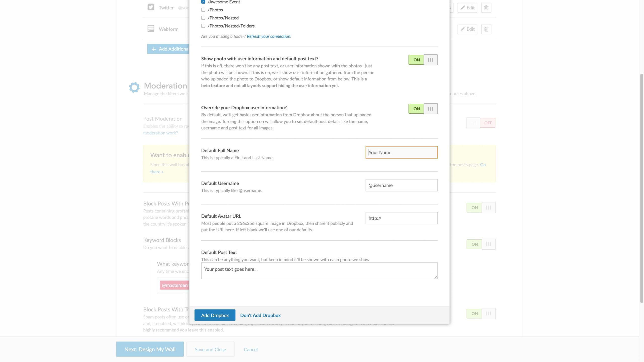Image resolution: width=644 pixels, height=362 pixels.
Task: Click the Webform source icon
Action: pos(151,28)
